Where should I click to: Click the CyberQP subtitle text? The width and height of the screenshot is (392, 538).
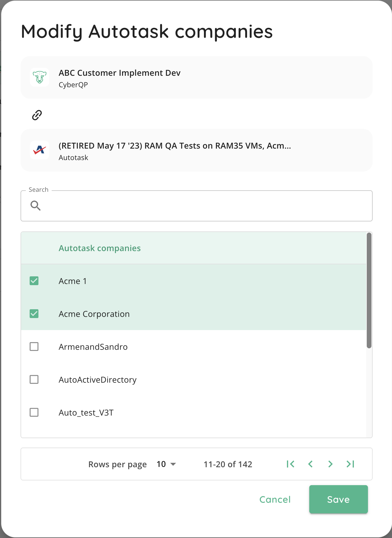point(73,85)
